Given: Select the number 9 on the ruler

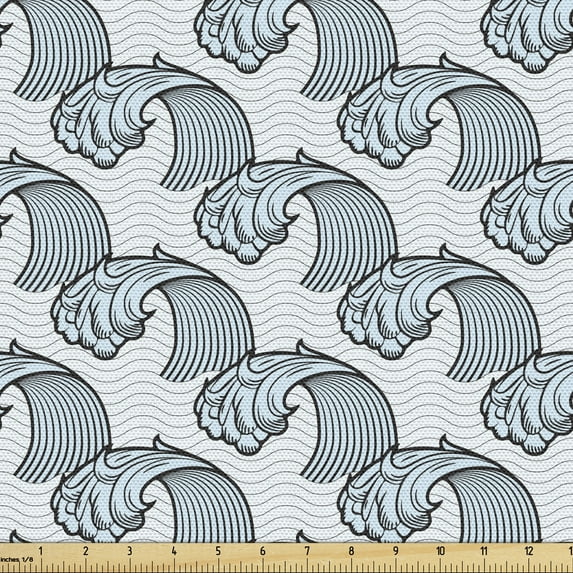Looking at the screenshot, I should click(395, 551).
